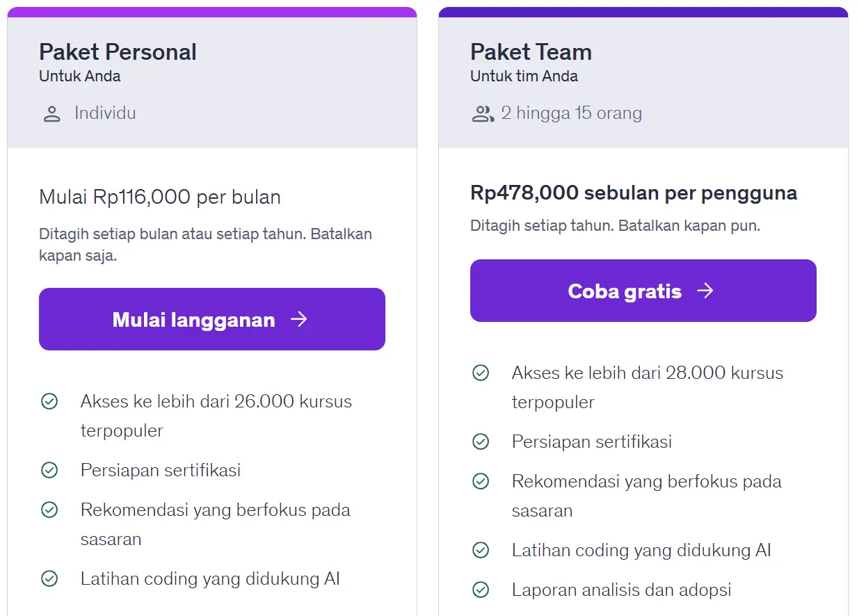Click checkmark beside Laporan analisis dan adopsi
This screenshot has height=616, width=857.
pyautogui.click(x=481, y=590)
